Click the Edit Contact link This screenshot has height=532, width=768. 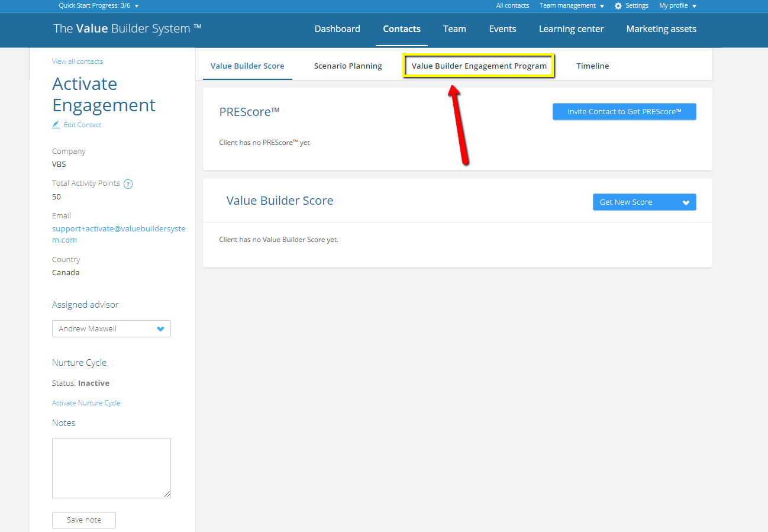82,125
